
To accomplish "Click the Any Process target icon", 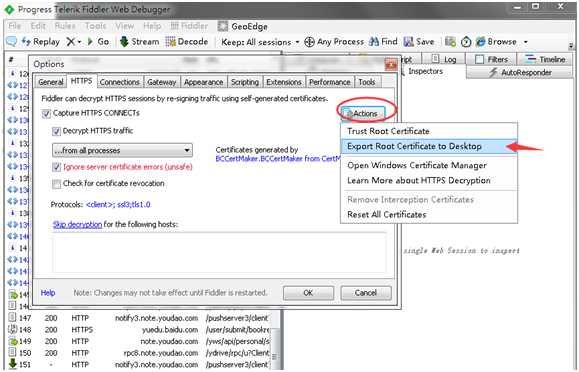I will tap(309, 42).
